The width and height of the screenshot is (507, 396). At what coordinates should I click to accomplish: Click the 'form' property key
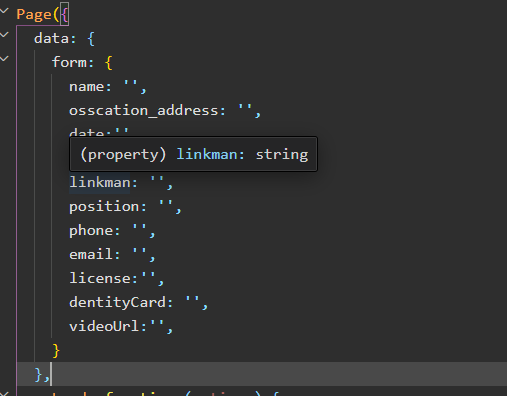click(x=69, y=62)
